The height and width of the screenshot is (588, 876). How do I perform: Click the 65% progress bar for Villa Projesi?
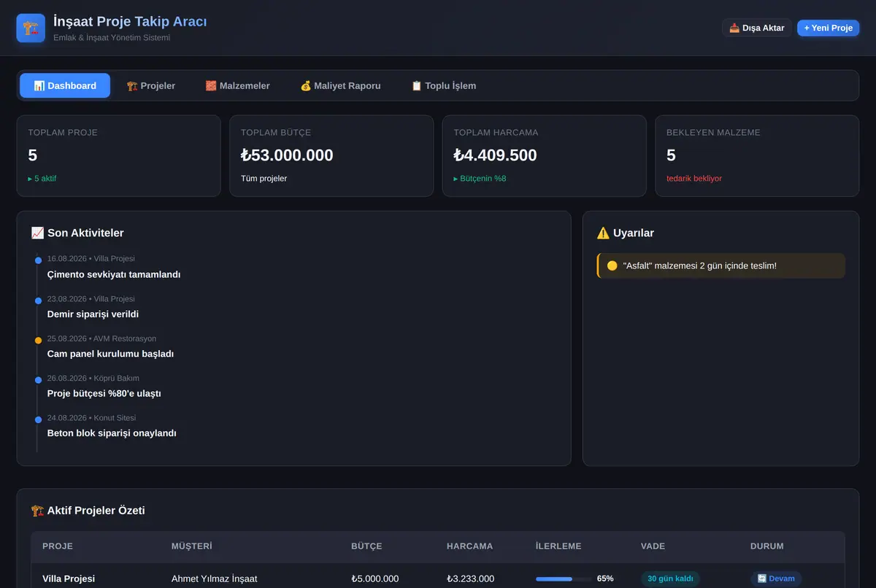point(564,579)
